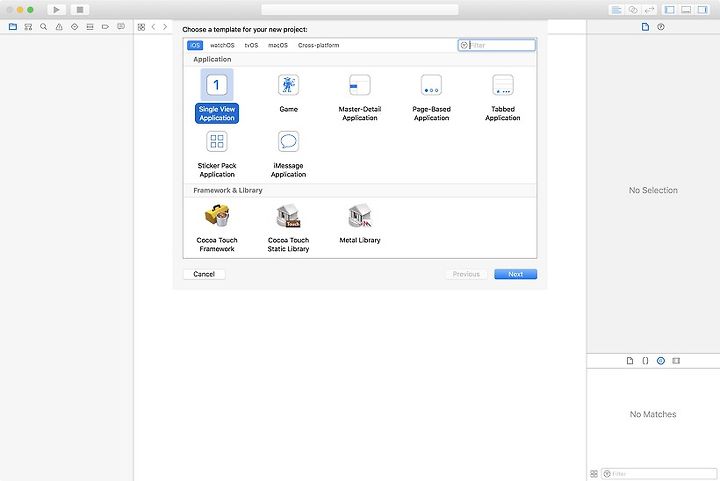Click the Cancel button

204,274
